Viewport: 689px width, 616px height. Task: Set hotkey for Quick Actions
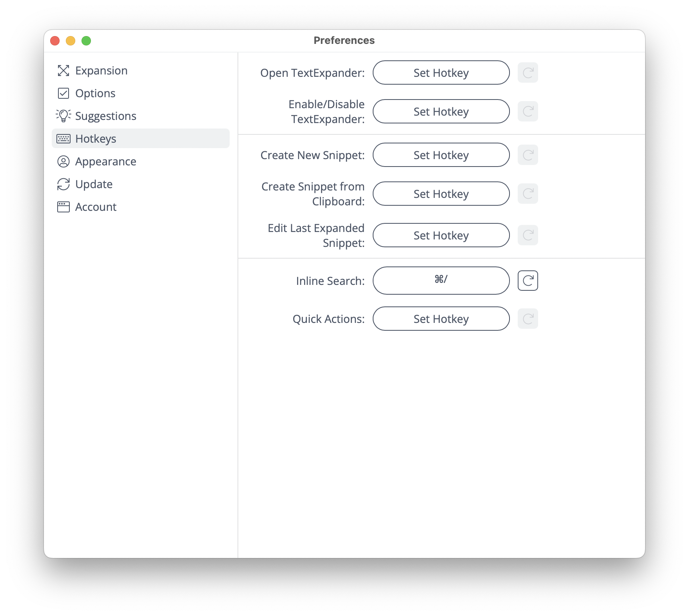click(441, 319)
